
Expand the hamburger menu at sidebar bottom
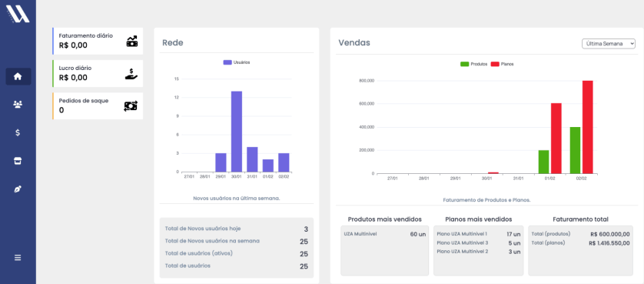pyautogui.click(x=18, y=258)
